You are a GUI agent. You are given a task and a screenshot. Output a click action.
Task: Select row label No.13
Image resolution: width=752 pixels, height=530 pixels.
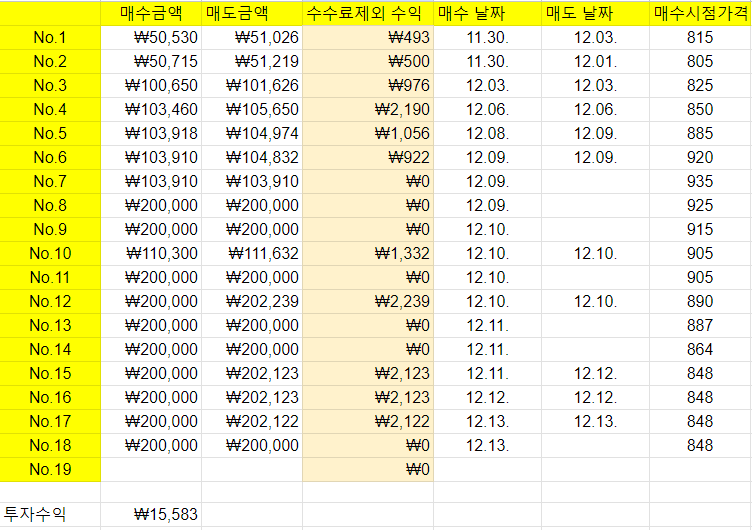(x=50, y=325)
